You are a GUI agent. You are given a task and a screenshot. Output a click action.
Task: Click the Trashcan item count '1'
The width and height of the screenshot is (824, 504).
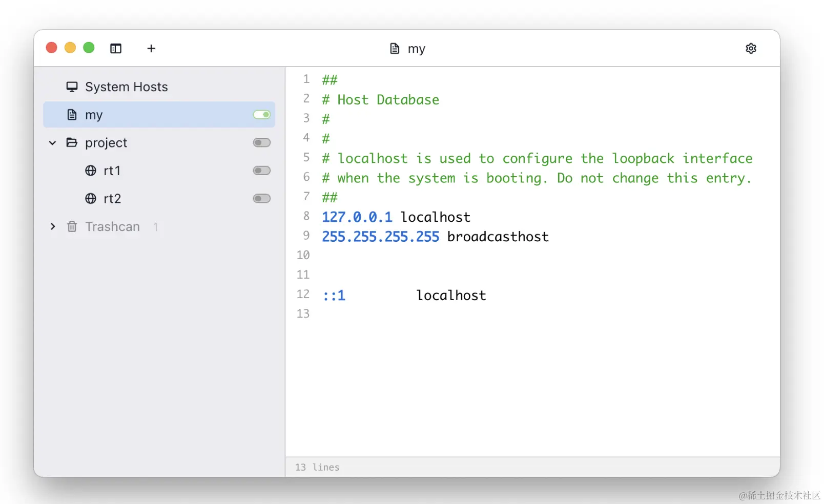[x=155, y=226]
